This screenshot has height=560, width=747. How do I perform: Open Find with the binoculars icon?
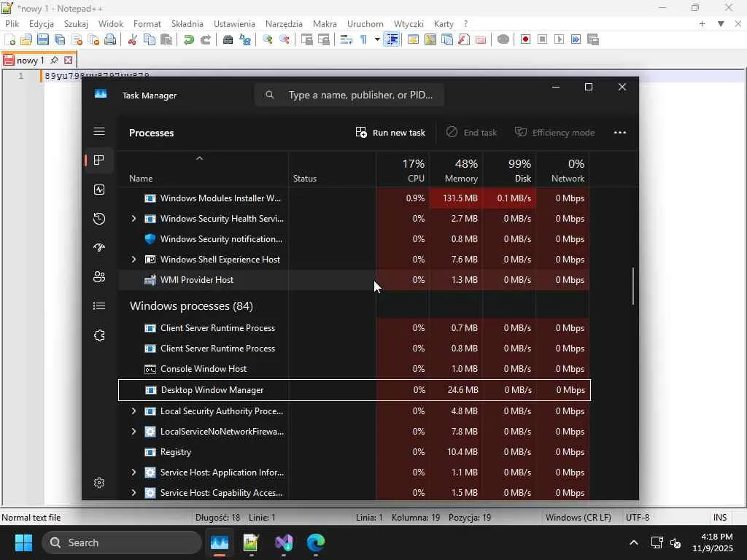[x=228, y=39]
